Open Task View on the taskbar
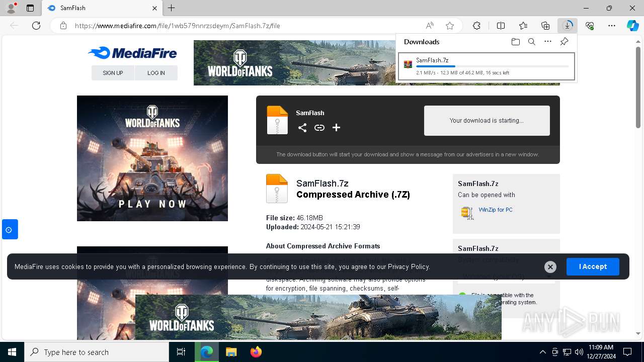The width and height of the screenshot is (644, 362). pyautogui.click(x=181, y=352)
